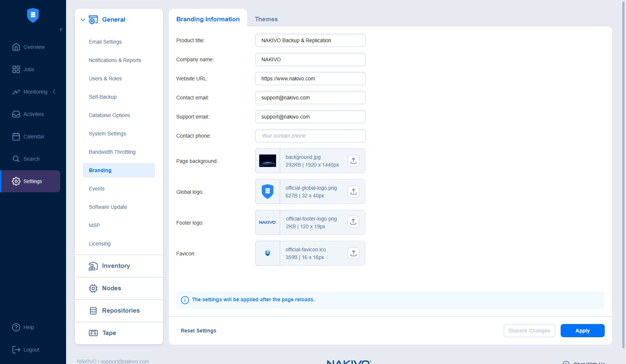Viewport: 626px width, 364px height.
Task: Click the upload icon for Page background
Action: [x=353, y=161]
